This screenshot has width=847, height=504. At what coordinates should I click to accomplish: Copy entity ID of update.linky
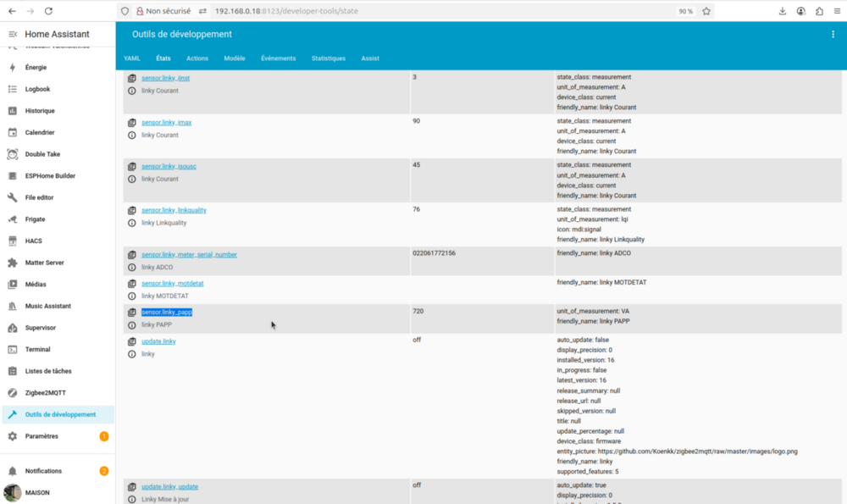pyautogui.click(x=132, y=342)
